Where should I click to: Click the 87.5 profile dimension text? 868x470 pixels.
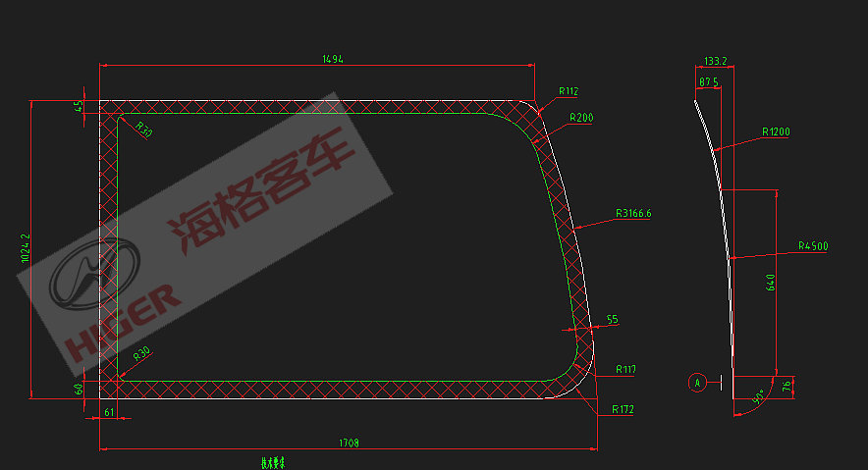coord(709,81)
